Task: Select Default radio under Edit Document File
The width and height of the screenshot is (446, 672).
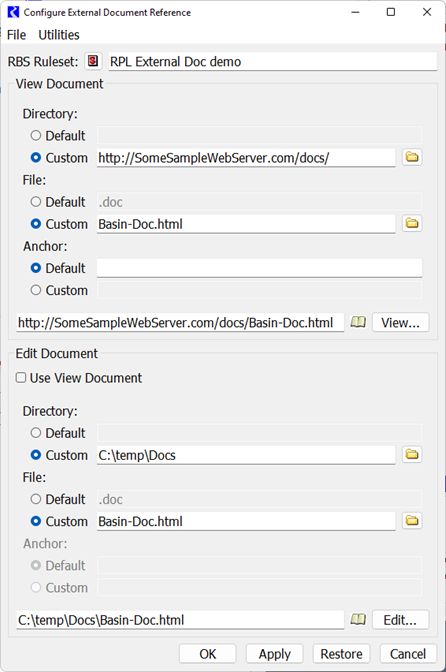Action: pos(36,499)
